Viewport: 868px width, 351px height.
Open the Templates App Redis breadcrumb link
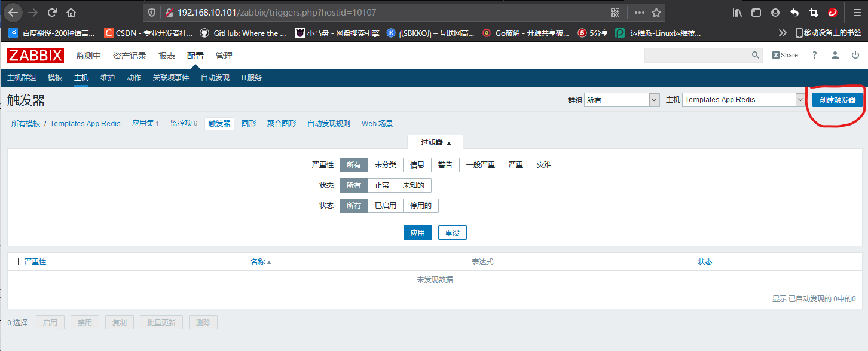pyautogui.click(x=85, y=124)
